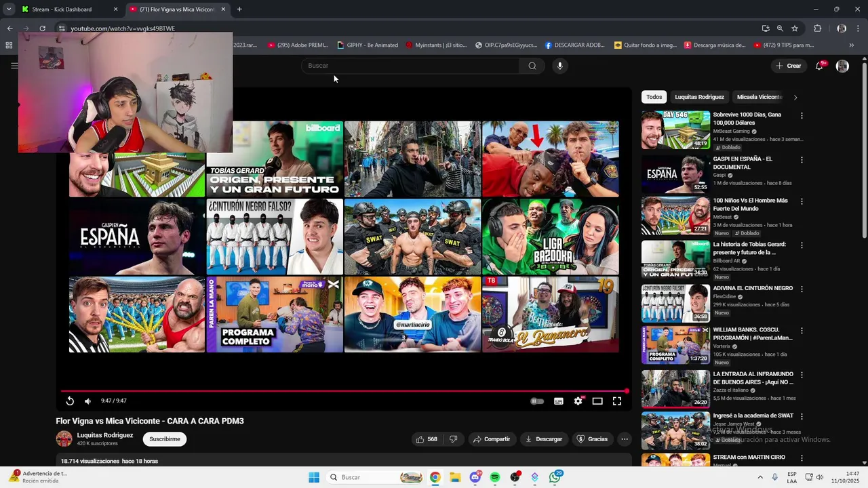This screenshot has width=868, height=488.
Task: Open options for Tobías Gerard video
Action: point(802,245)
